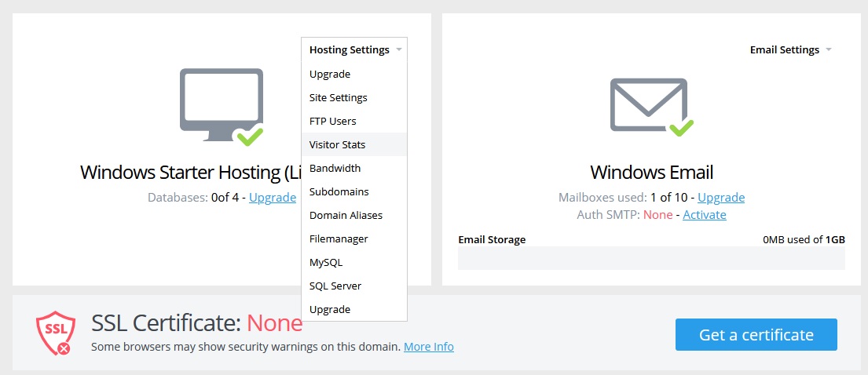Viewport: 868px width, 375px height.
Task: Select first Upgrade entry under Hosting Settings
Action: pos(354,74)
